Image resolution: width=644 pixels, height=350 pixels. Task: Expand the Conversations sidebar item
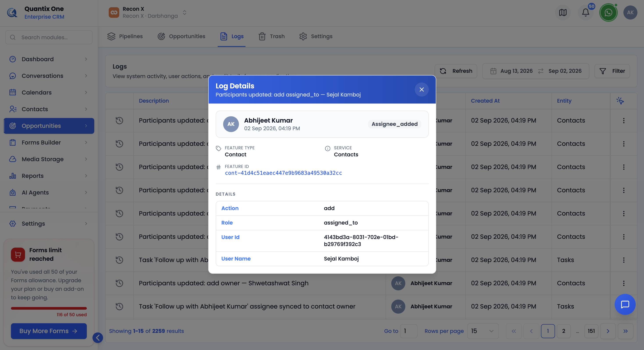click(49, 76)
